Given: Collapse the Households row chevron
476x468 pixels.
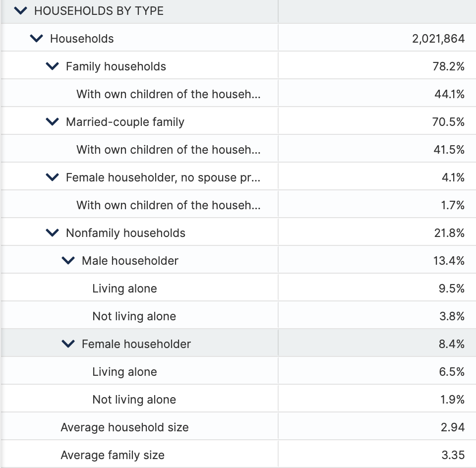Looking at the screenshot, I should pos(36,39).
